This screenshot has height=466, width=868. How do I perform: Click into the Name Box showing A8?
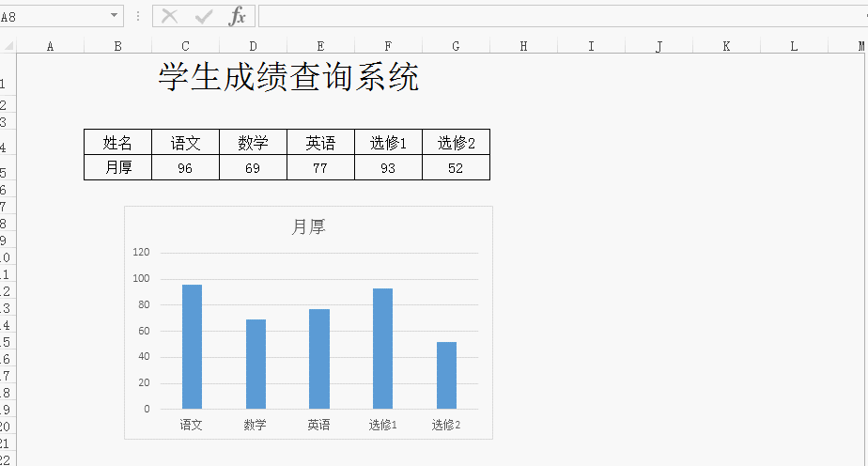click(x=54, y=17)
